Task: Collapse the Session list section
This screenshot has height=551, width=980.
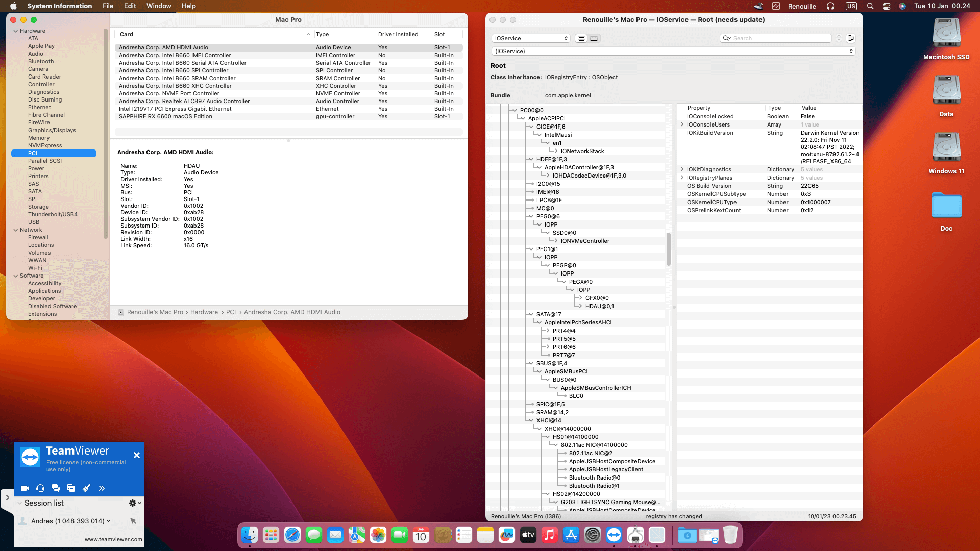Action: (x=19, y=503)
